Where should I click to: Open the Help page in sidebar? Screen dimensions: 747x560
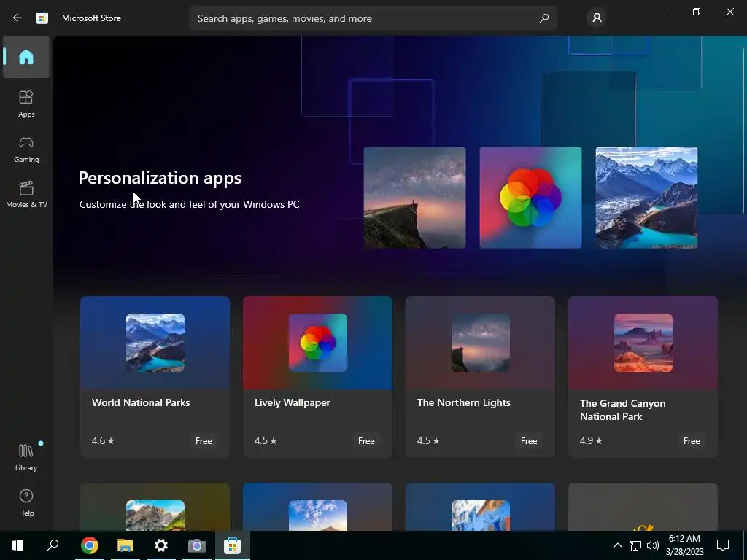[26, 503]
